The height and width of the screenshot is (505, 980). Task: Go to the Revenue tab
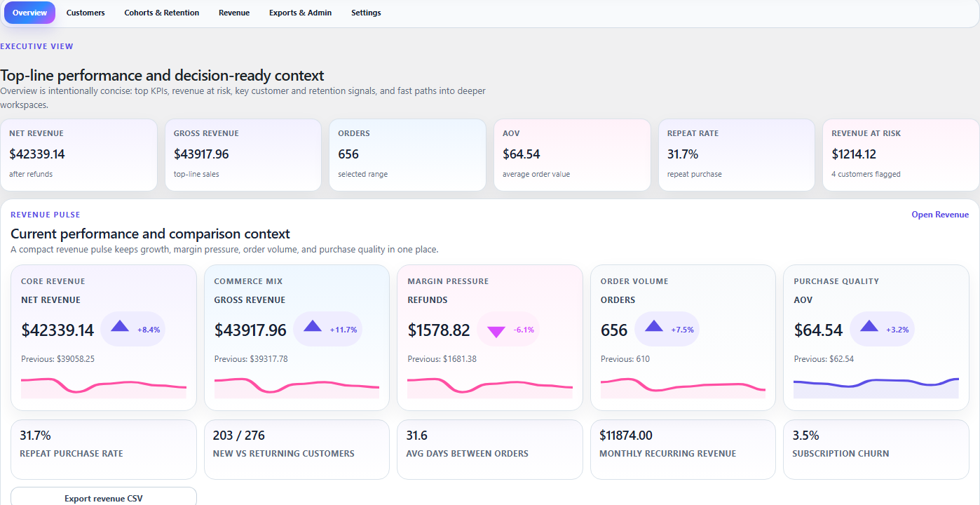pos(234,13)
